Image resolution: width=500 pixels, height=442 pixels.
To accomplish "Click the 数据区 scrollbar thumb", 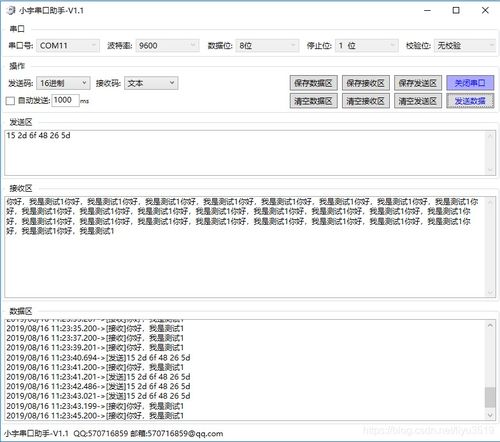I will (490, 397).
